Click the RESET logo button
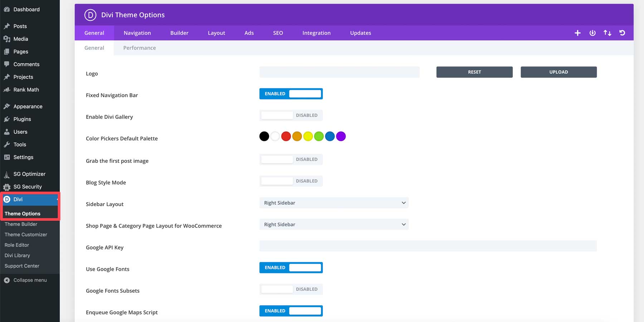 point(474,72)
